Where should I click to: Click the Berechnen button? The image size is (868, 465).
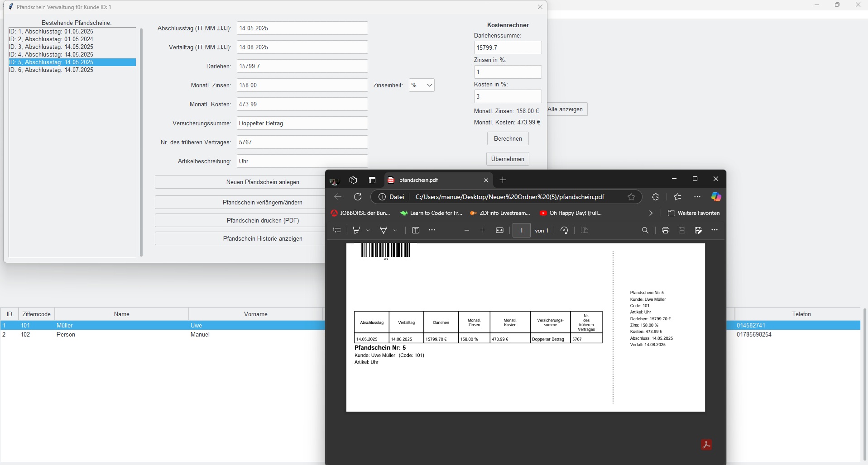click(508, 138)
